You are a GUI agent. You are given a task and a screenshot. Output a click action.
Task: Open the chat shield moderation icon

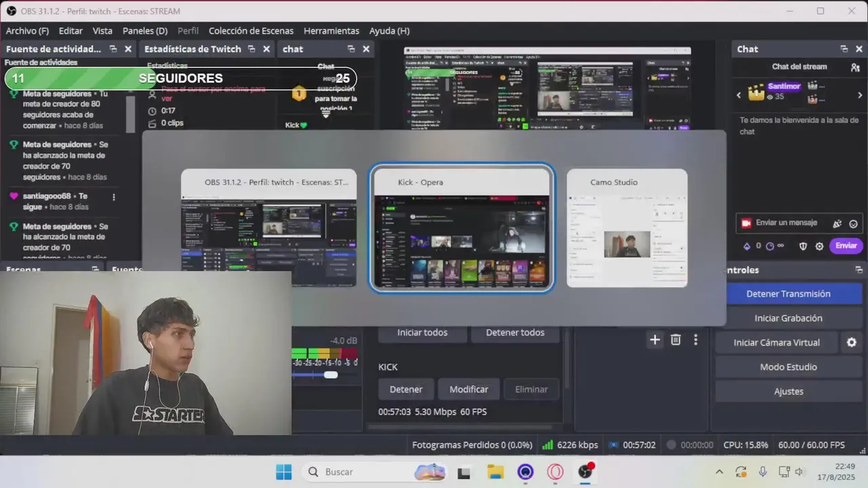tap(803, 246)
